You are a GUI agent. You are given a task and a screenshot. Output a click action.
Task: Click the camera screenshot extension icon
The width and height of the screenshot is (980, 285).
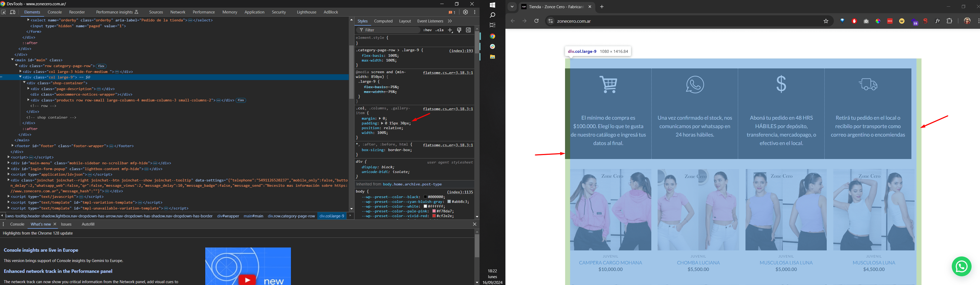[x=866, y=21]
